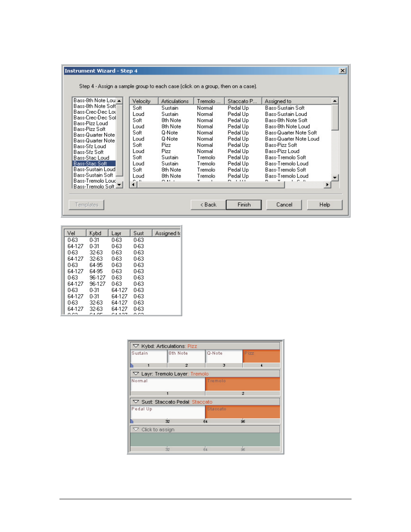Image resolution: width=411 pixels, height=532 pixels.
Task: Click the Vel column header
Action: tap(75, 233)
